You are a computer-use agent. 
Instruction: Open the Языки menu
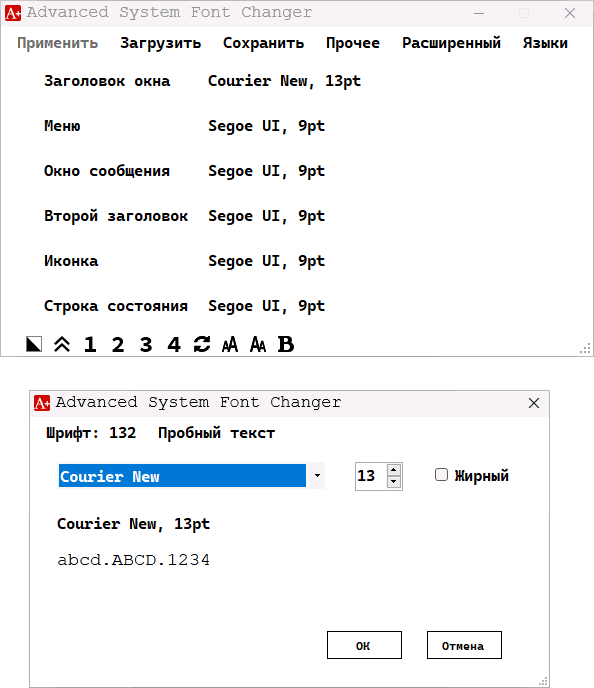coord(545,43)
